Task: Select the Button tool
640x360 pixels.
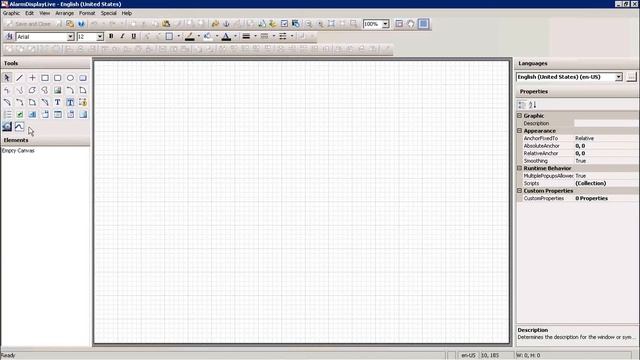Action: click(83, 78)
